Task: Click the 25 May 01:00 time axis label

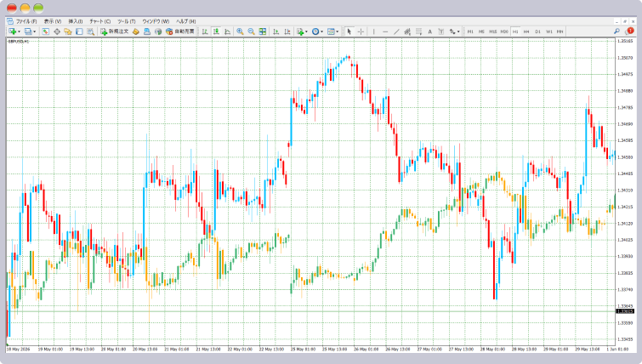Action: (x=304, y=350)
